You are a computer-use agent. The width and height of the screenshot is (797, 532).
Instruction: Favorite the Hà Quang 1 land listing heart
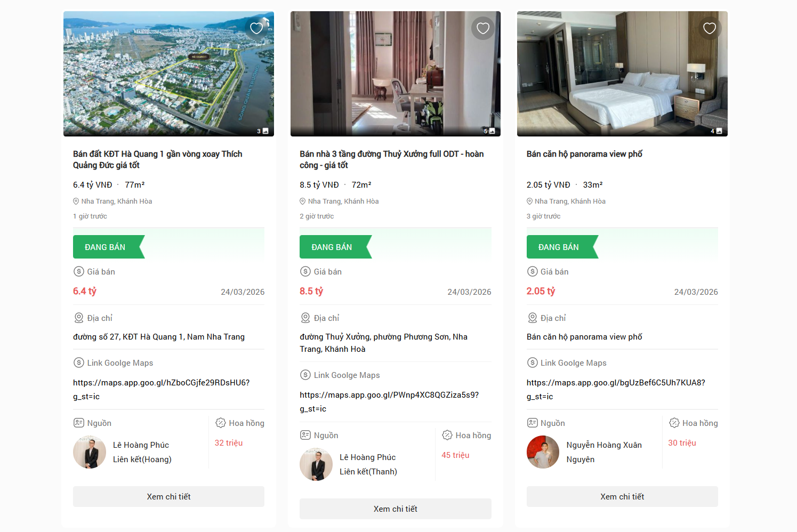(x=256, y=28)
